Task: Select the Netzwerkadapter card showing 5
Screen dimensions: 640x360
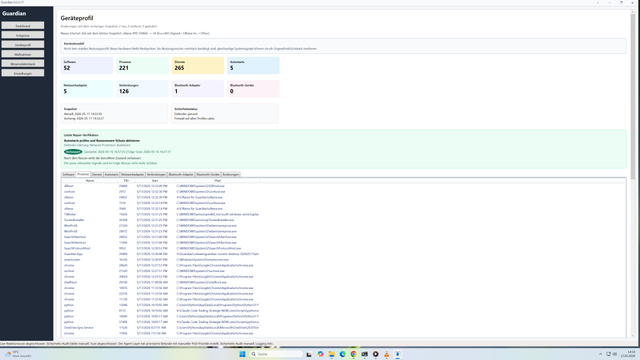Action: tap(87, 89)
